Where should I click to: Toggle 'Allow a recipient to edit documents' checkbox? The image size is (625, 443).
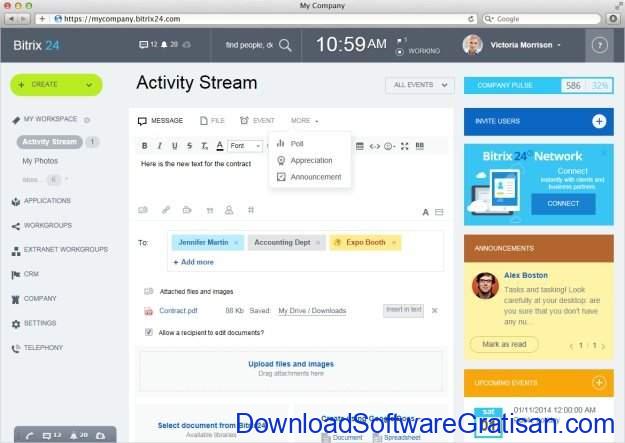(x=148, y=332)
